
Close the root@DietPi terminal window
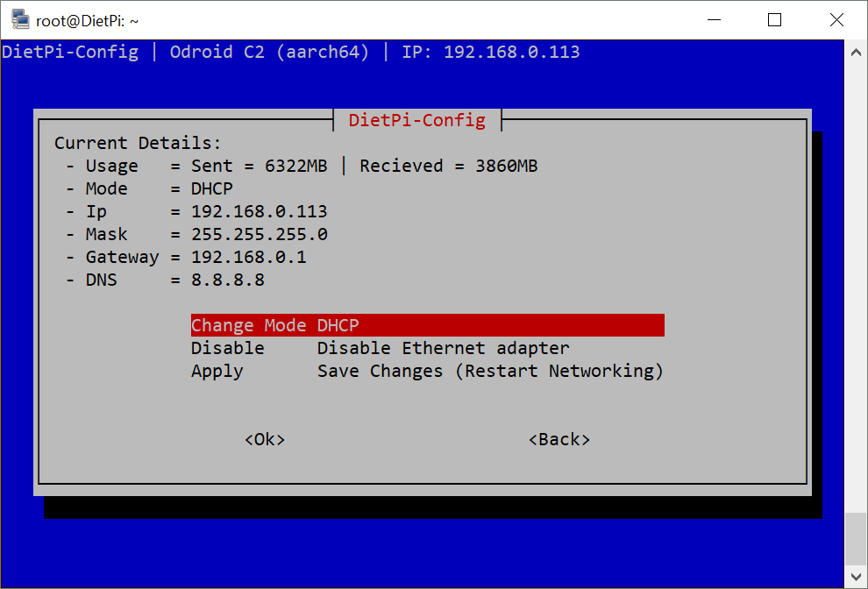(836, 20)
